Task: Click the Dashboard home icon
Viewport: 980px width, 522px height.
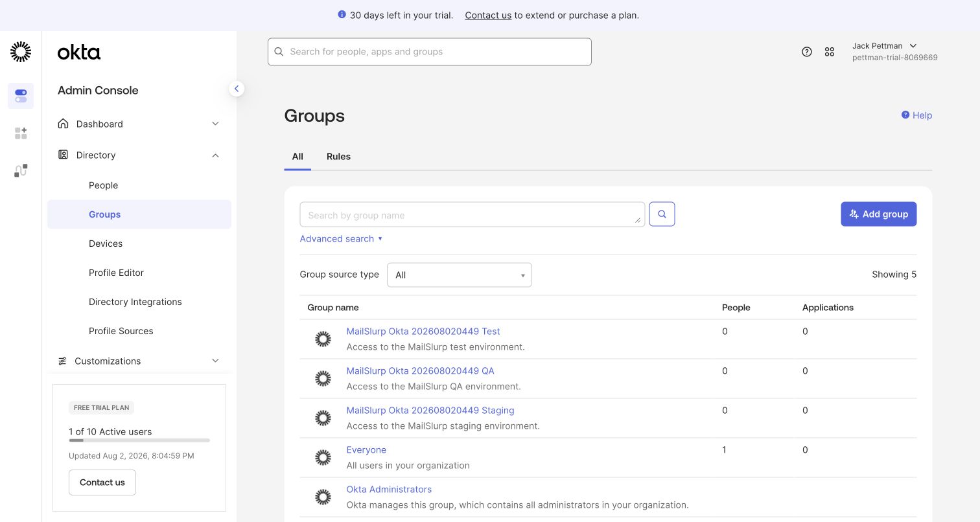Action: [63, 124]
